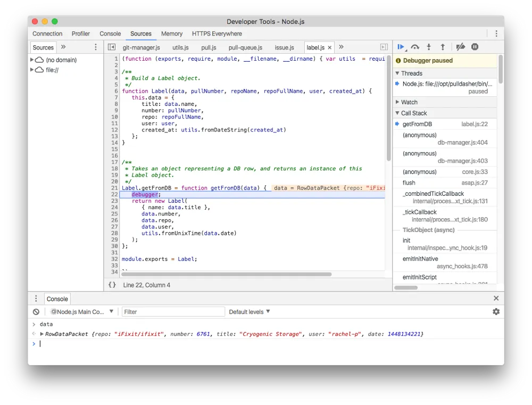Select the emitInitNative frame
Viewport: 532px width, 405px height.
click(x=445, y=262)
